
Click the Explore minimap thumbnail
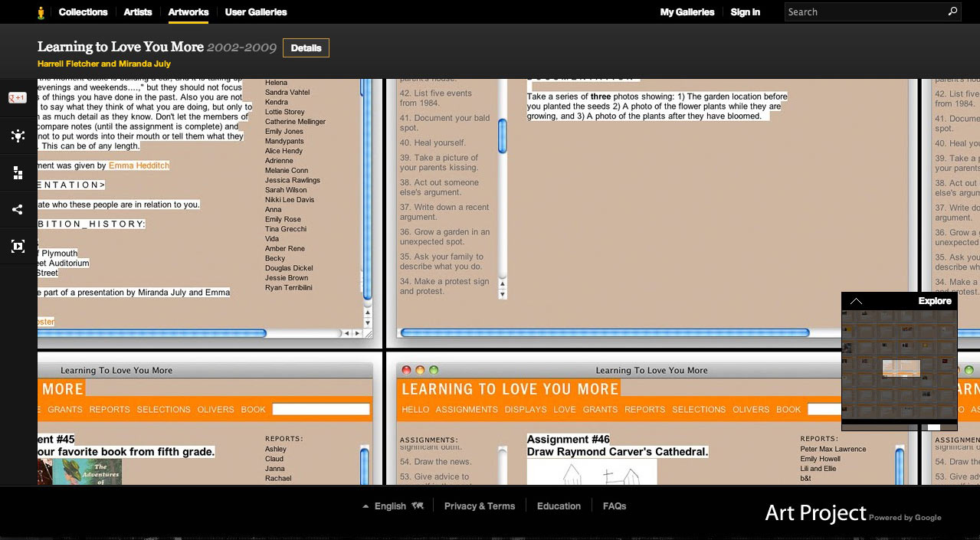(899, 366)
